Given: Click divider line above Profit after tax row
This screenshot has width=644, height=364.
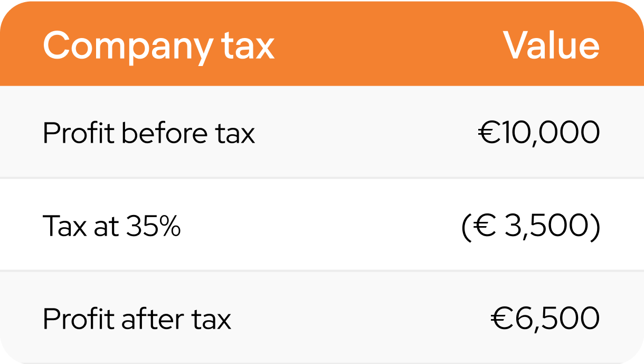Looking at the screenshot, I should (x=322, y=271).
